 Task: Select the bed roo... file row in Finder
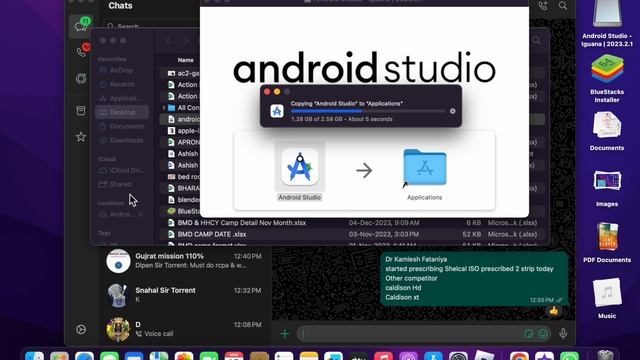[x=180, y=177]
